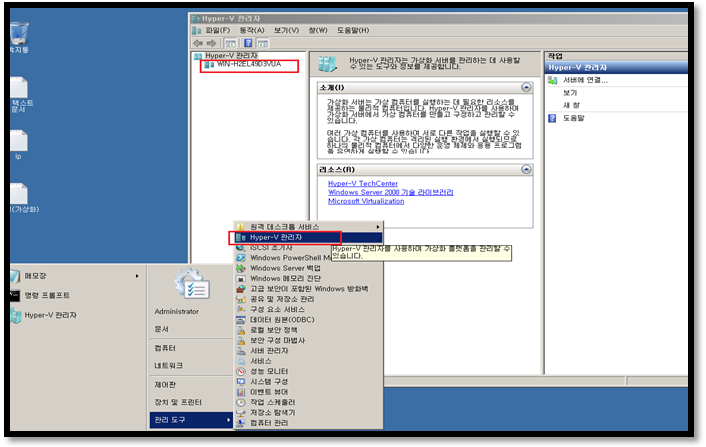Open the 도움말(H) menu

tap(353, 30)
